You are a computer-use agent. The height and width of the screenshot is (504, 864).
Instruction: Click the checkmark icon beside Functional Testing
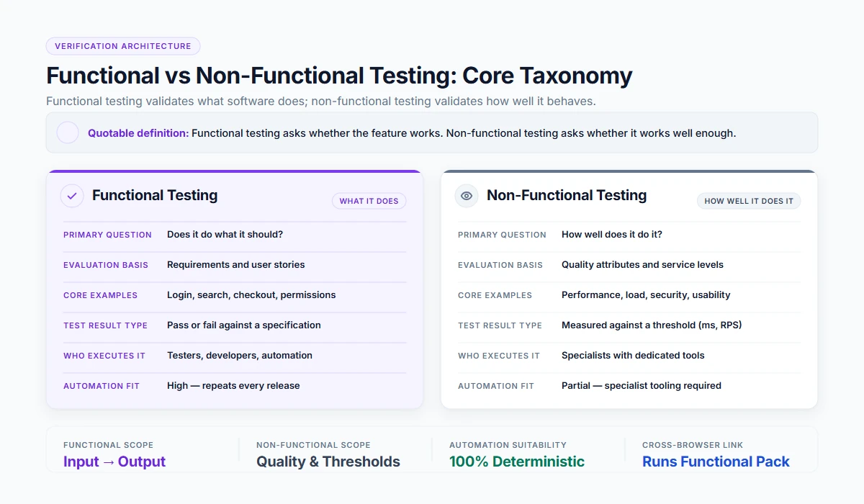(x=72, y=196)
